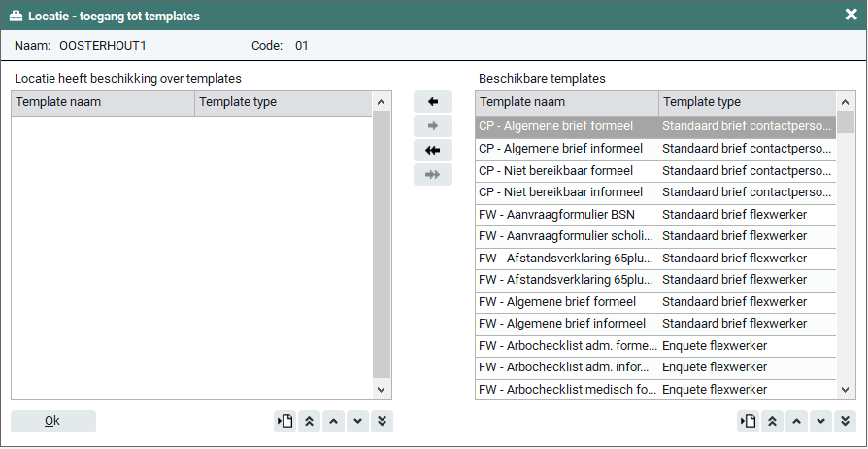Jump to the last row in location templates list

[382, 421]
